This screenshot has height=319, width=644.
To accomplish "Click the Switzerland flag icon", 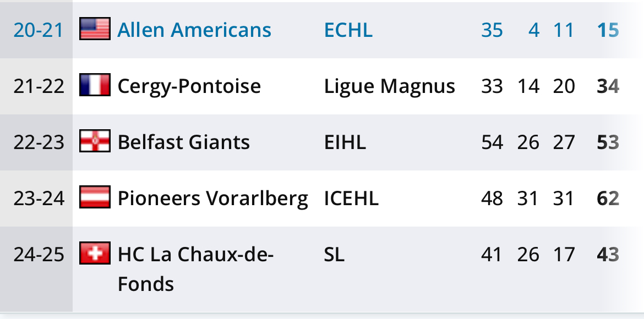I will [95, 254].
